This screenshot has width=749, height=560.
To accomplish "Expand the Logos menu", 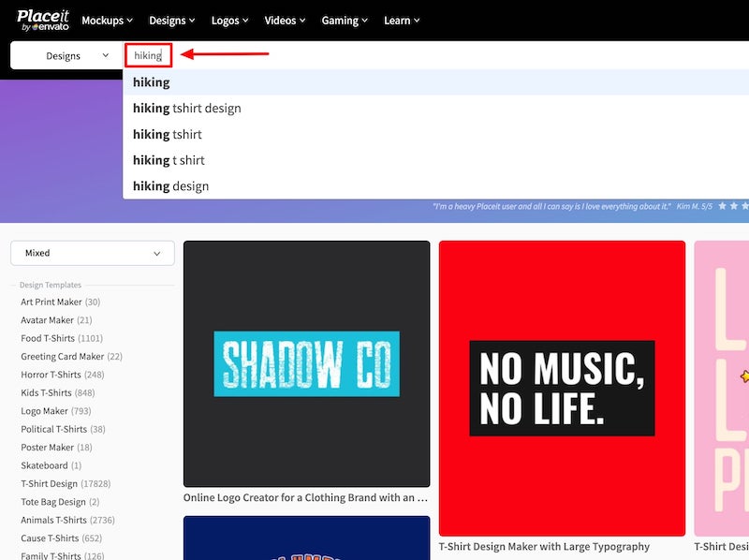I will click(231, 21).
